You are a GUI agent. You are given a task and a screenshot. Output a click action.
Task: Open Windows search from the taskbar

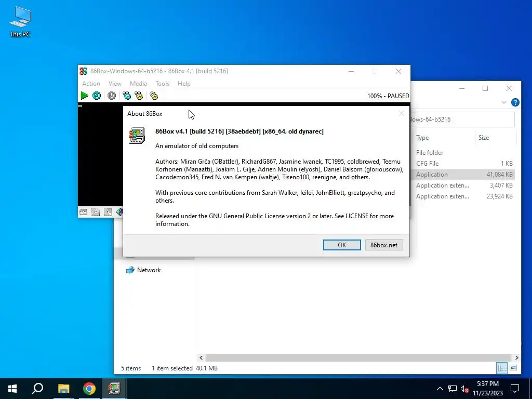(x=37, y=389)
